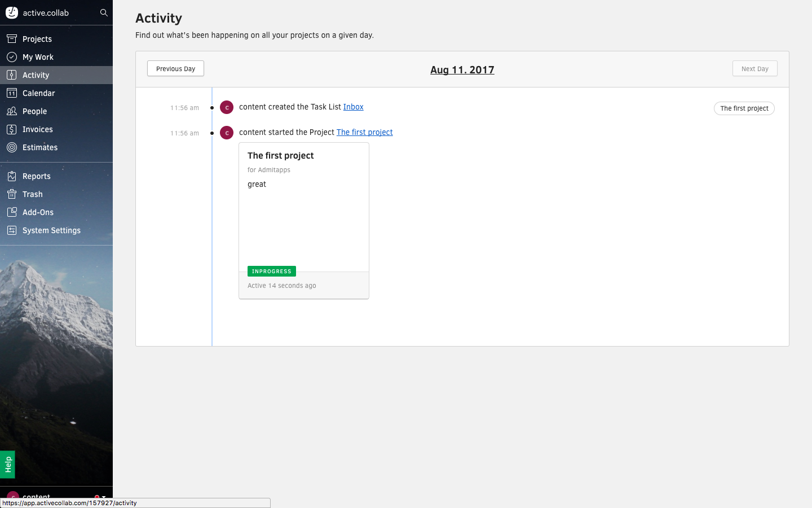The image size is (812, 508).
Task: Click the Trash bin icon
Action: pos(12,194)
